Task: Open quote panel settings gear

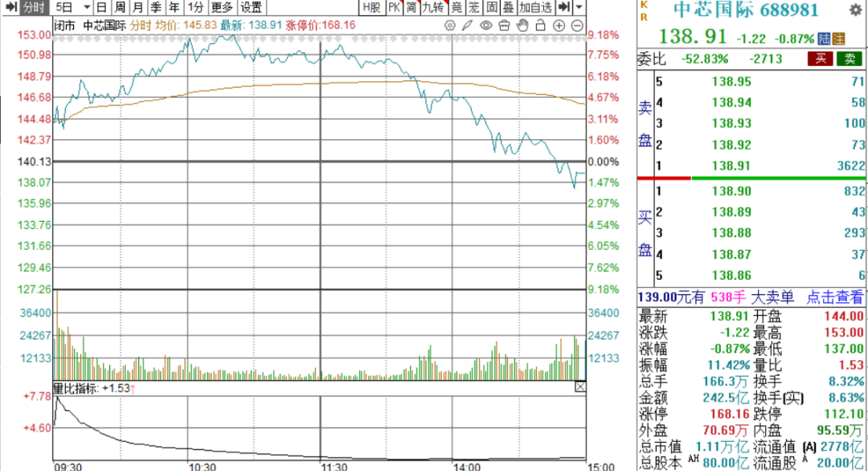Action: [854, 10]
